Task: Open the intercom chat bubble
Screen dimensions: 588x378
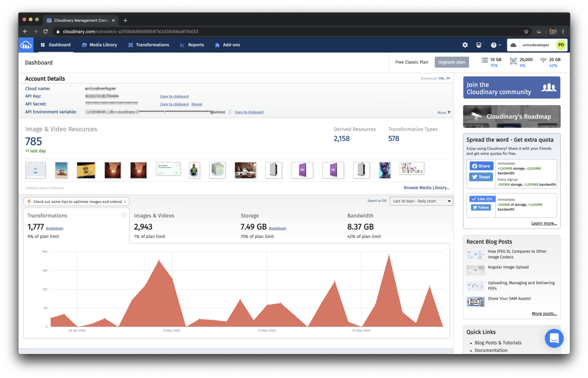Action: 554,338
